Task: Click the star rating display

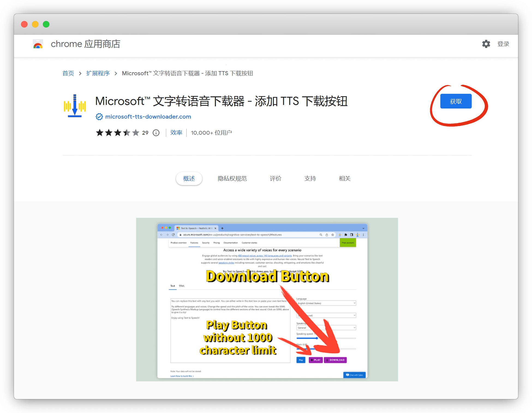Action: tap(117, 133)
